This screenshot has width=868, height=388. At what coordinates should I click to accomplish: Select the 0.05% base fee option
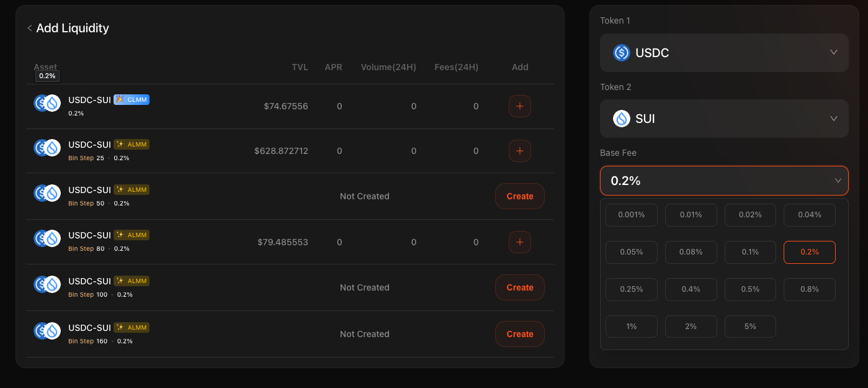[x=631, y=252]
